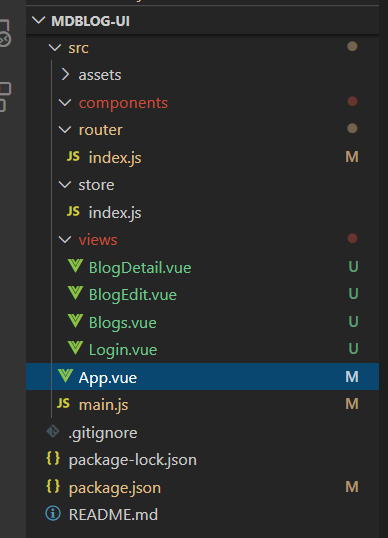Collapse the src folder chevron
Viewport: 388px width, 538px height.
(x=55, y=48)
